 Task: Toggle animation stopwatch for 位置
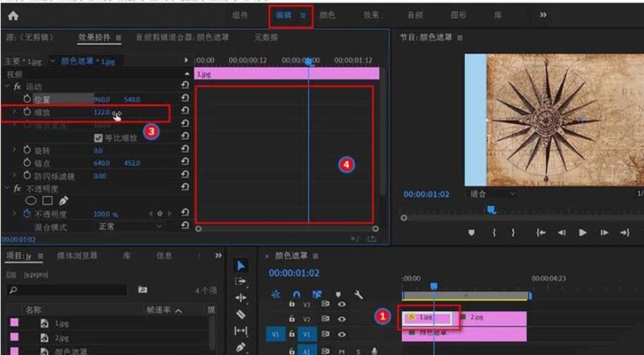(27, 99)
